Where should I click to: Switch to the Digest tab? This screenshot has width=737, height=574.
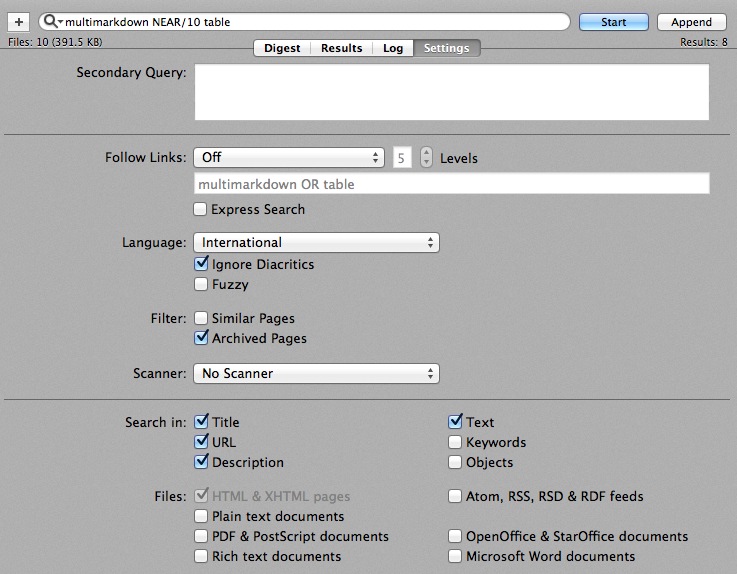[x=282, y=48]
